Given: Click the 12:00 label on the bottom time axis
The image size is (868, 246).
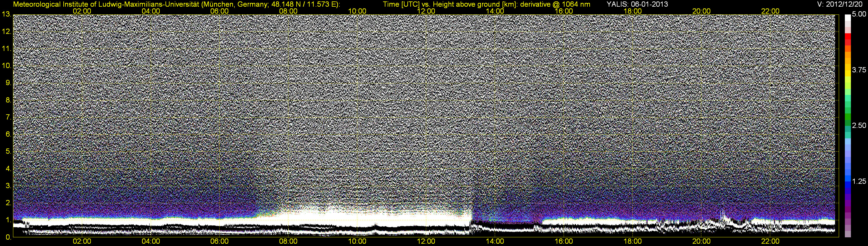Looking at the screenshot, I should pos(426,242).
